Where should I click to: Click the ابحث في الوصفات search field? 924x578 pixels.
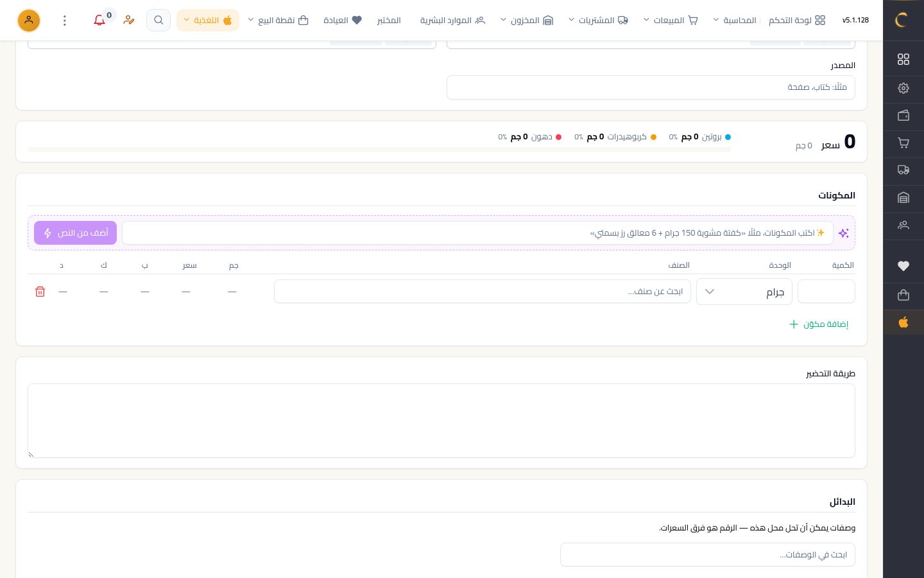click(708, 555)
